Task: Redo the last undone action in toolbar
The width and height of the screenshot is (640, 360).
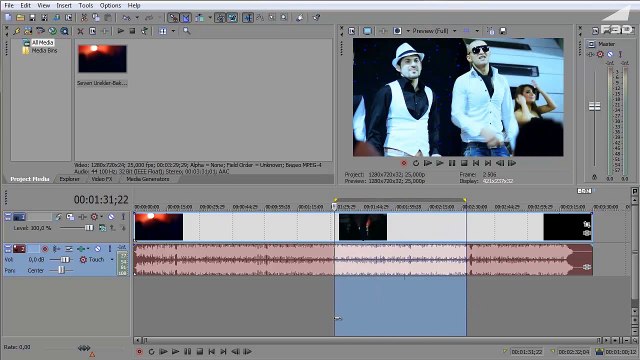Action: coord(149,18)
